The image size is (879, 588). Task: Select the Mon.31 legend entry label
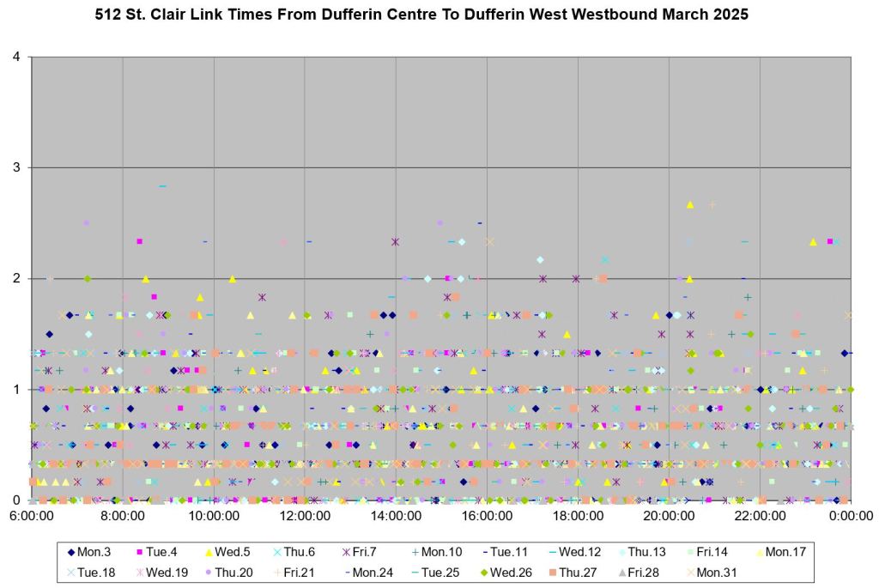(718, 573)
